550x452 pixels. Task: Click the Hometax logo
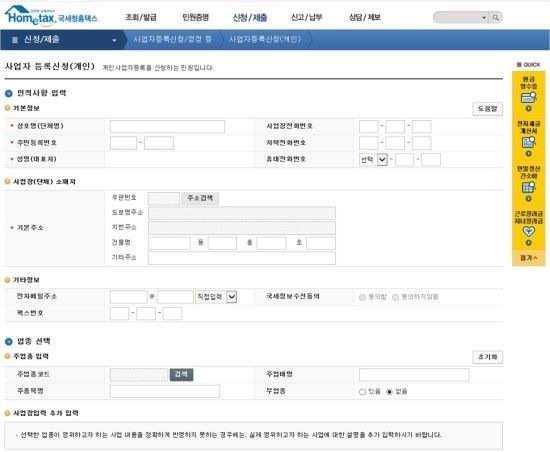tap(51, 16)
